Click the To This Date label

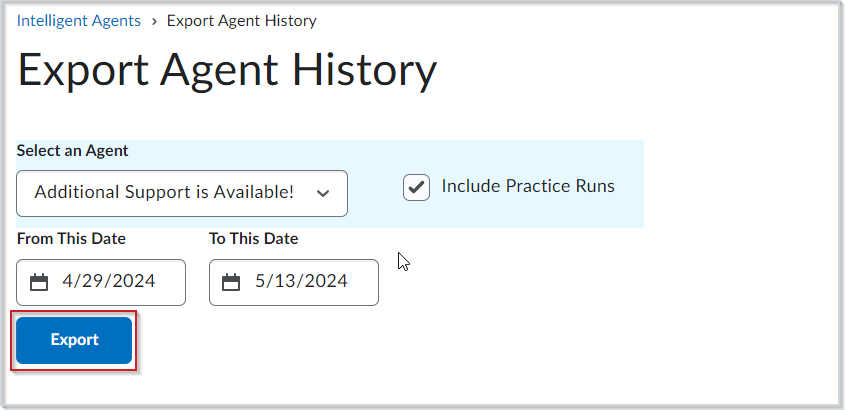pos(254,239)
